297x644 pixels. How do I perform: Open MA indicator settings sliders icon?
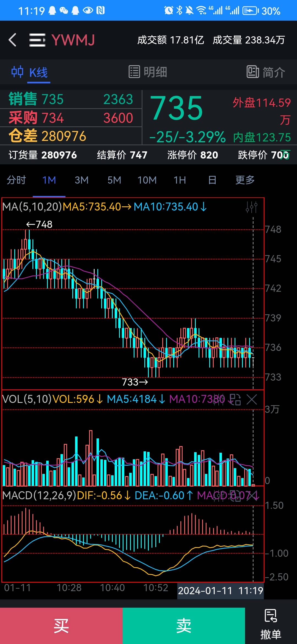coord(251,207)
